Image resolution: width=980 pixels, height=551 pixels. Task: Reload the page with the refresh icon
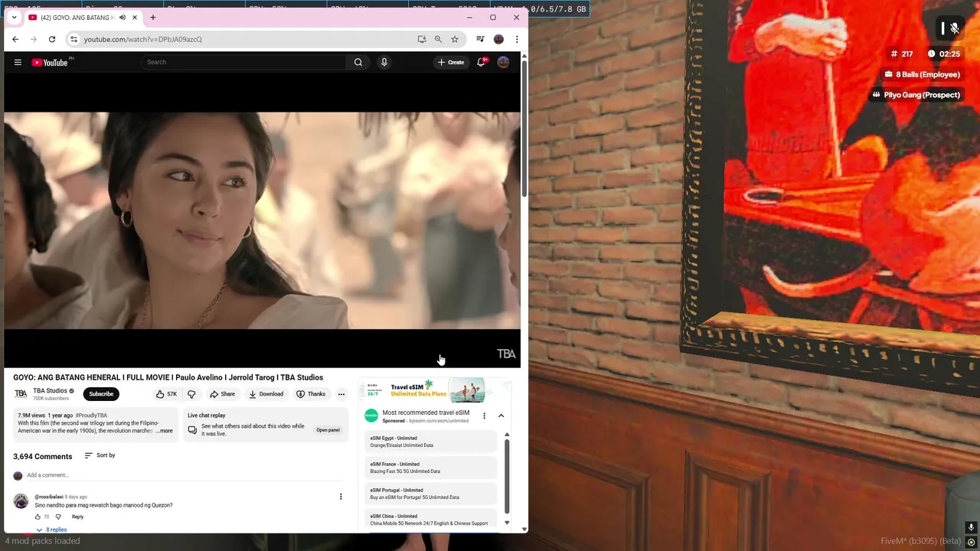[52, 39]
